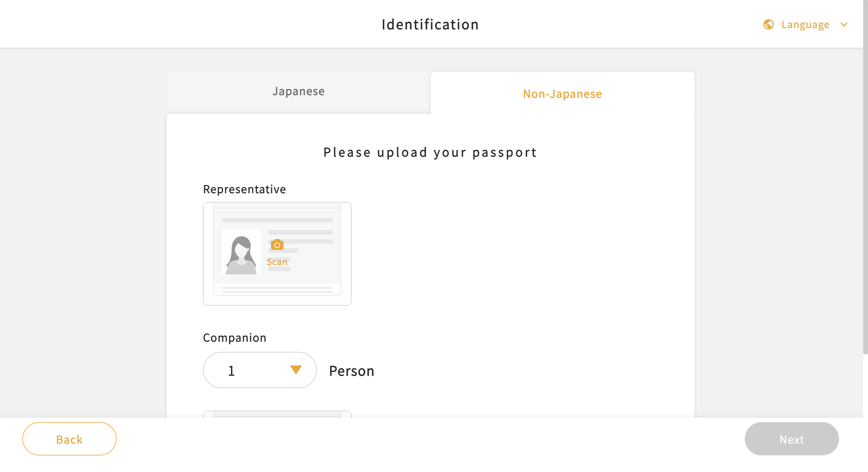868x472 pixels.
Task: Click the Identification page title
Action: pos(430,24)
